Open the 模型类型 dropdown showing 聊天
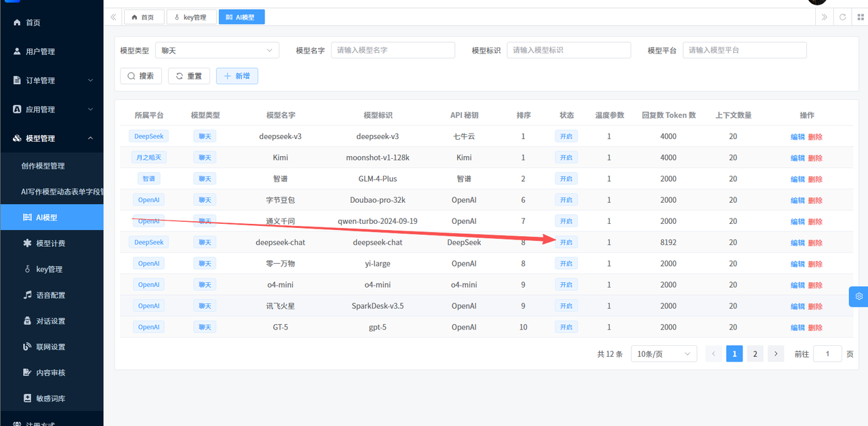 point(216,50)
